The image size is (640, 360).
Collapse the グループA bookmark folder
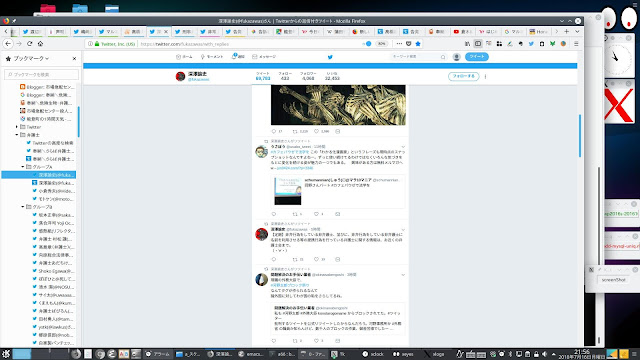(x=23, y=167)
